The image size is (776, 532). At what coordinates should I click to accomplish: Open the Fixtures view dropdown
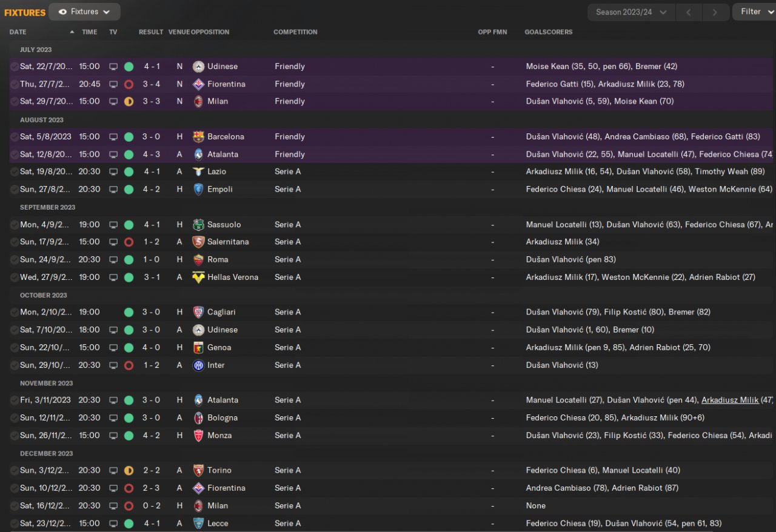84,12
